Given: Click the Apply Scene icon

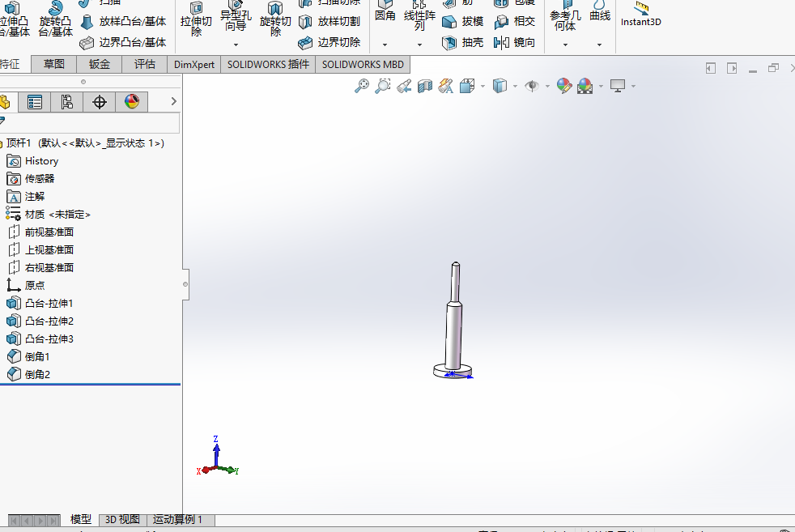Looking at the screenshot, I should pyautogui.click(x=585, y=86).
